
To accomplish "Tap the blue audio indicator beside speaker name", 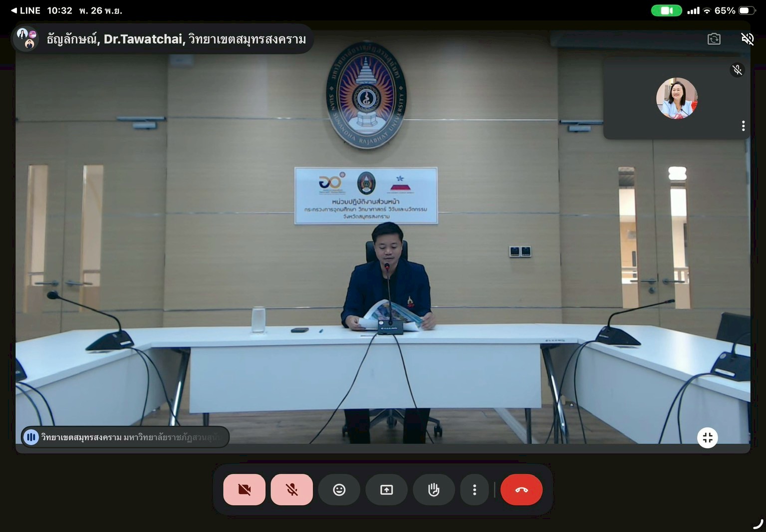I will (31, 437).
